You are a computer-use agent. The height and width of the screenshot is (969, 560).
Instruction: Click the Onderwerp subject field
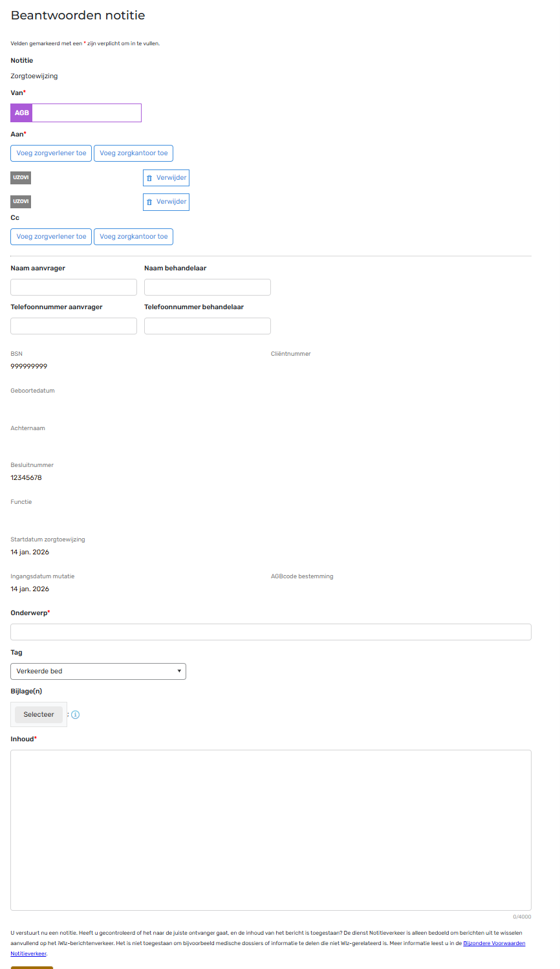[270, 632]
